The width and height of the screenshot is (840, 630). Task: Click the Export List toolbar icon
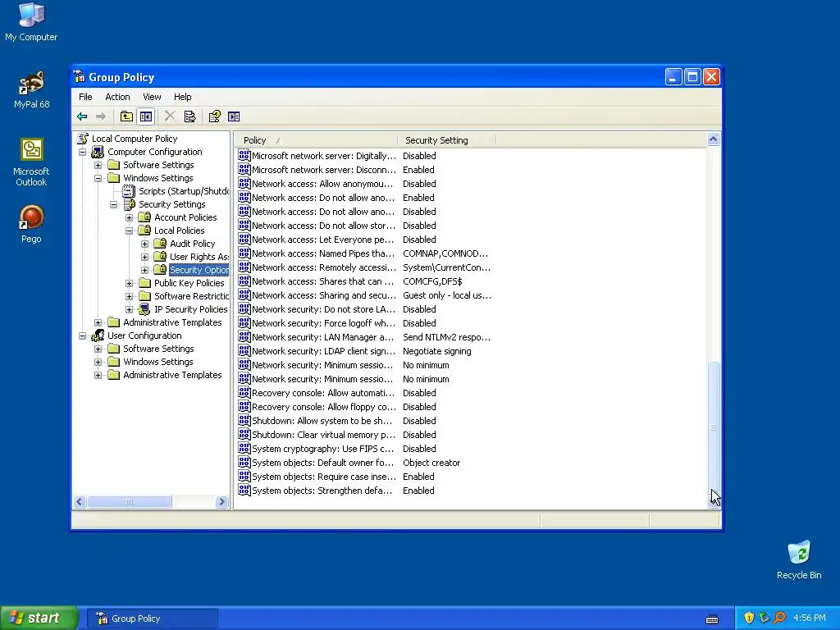[189, 116]
